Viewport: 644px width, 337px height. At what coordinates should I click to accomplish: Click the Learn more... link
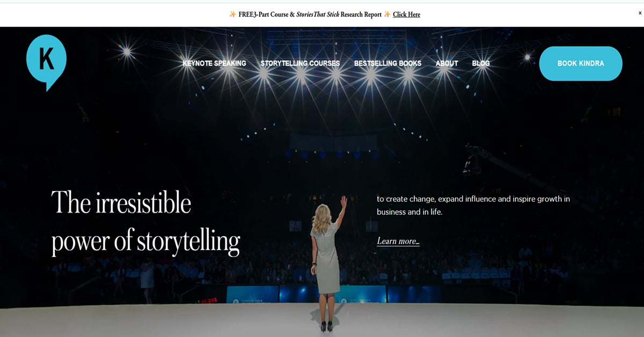tap(398, 241)
